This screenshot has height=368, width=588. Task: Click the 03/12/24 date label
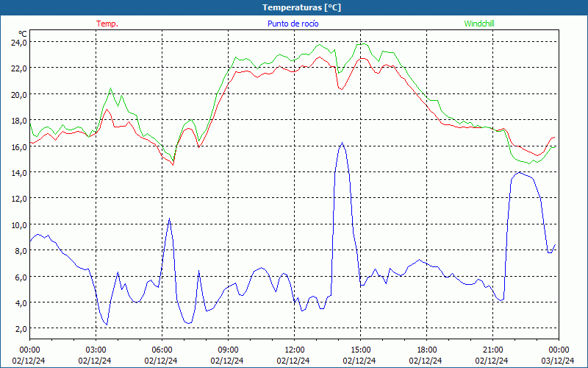[x=559, y=361]
